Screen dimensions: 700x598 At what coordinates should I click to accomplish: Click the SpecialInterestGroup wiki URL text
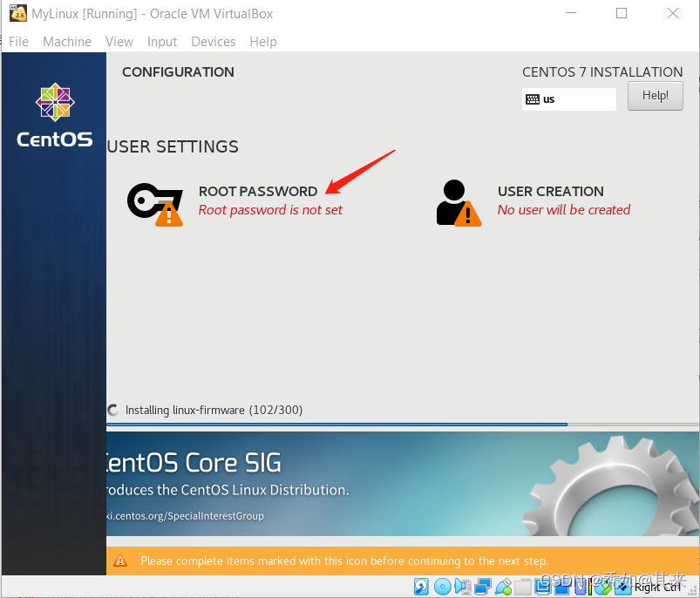186,516
